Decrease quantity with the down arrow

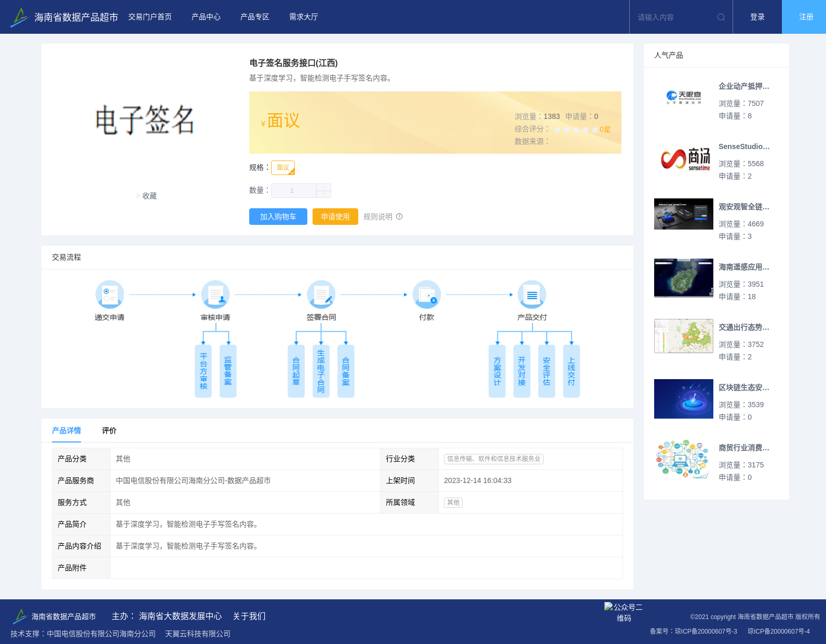click(x=324, y=194)
